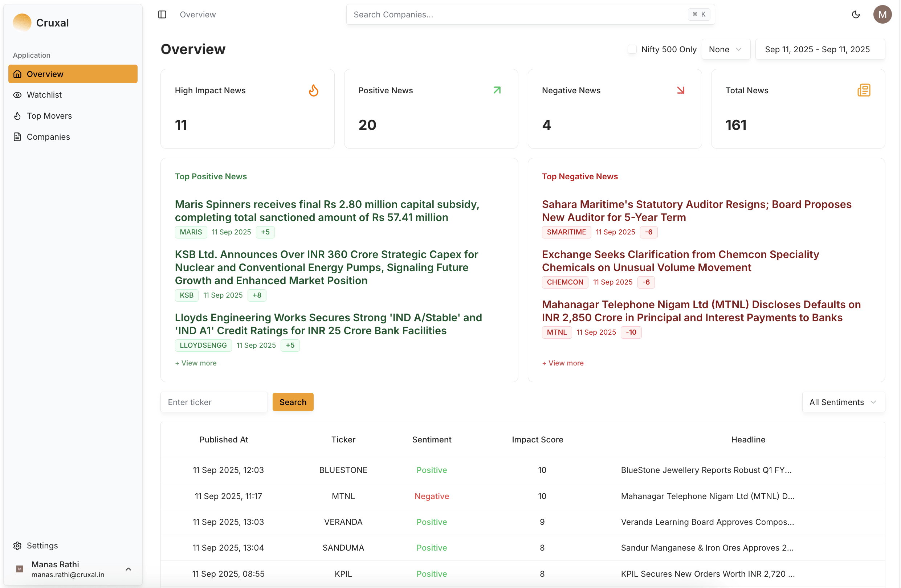Click the newspaper icon on Total News card
901x588 pixels.
[864, 90]
